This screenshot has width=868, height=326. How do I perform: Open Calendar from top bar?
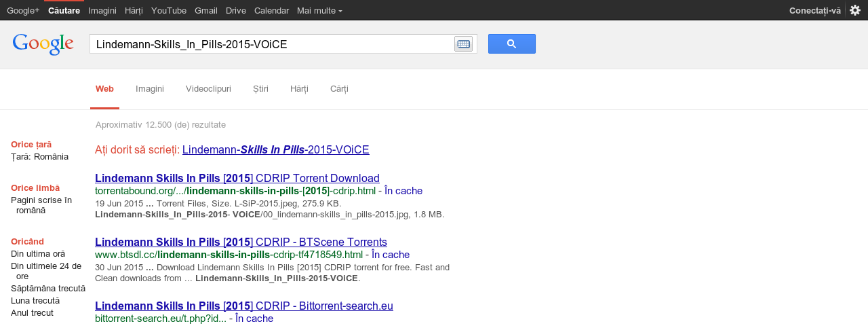click(271, 10)
